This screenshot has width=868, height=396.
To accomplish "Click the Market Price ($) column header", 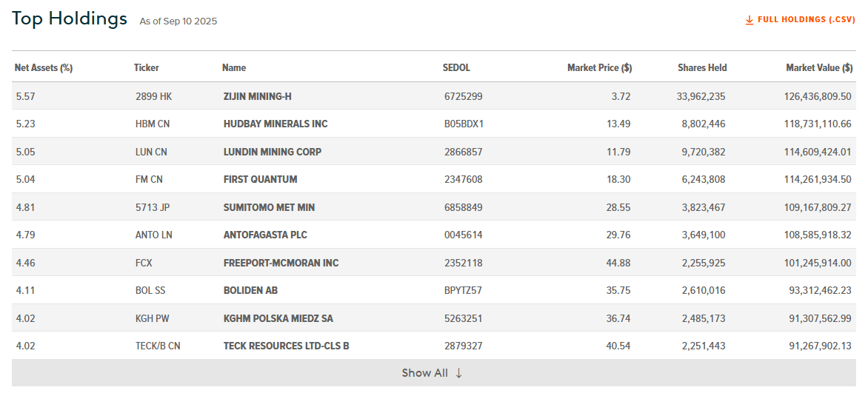I will pyautogui.click(x=599, y=68).
